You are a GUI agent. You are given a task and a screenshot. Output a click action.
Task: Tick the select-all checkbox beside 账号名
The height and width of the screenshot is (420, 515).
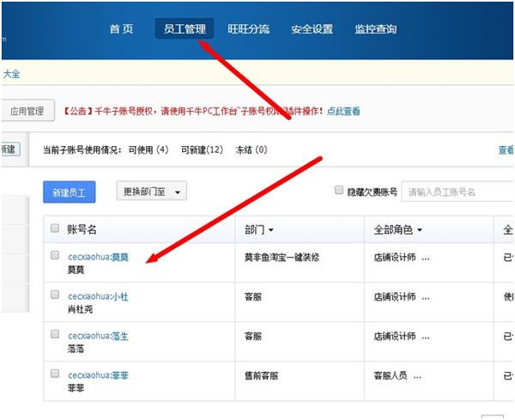click(55, 229)
